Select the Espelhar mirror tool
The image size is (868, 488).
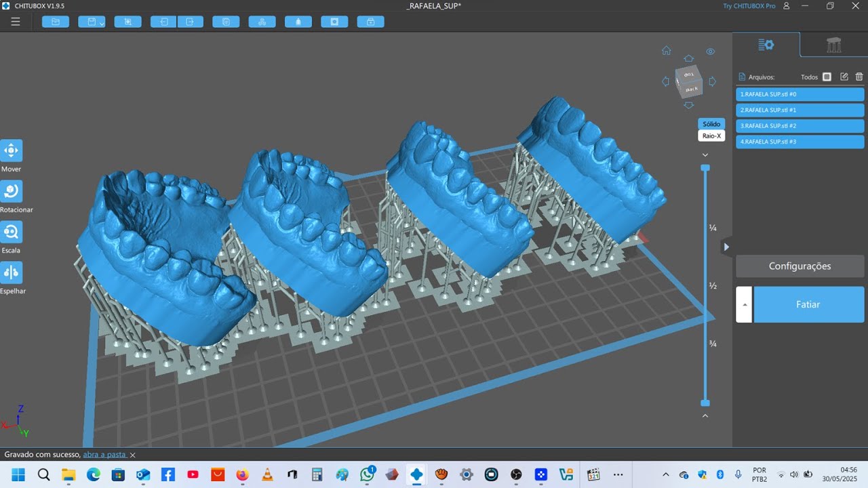point(12,272)
